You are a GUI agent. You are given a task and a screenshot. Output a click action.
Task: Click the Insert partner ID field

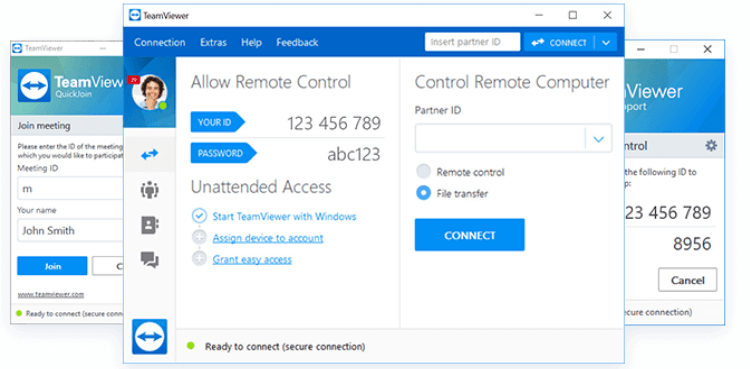coord(473,42)
